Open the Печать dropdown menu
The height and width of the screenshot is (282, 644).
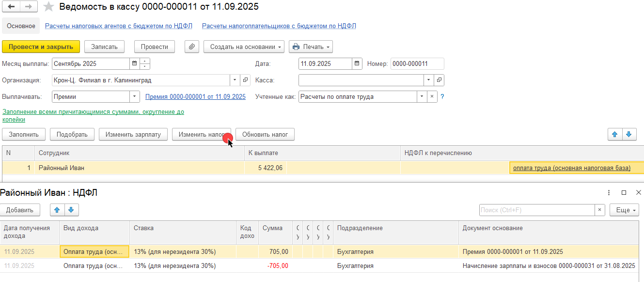pos(311,47)
